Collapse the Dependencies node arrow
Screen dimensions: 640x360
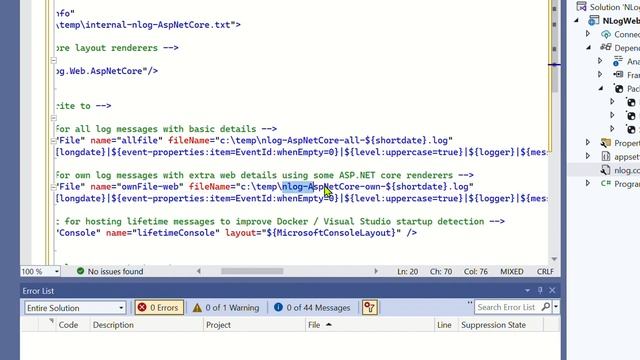588,48
